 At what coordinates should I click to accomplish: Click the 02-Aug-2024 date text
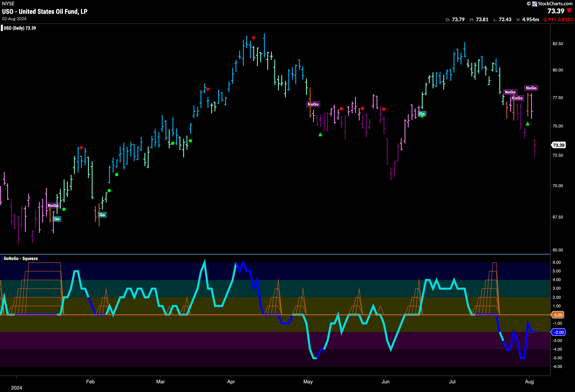[x=14, y=19]
